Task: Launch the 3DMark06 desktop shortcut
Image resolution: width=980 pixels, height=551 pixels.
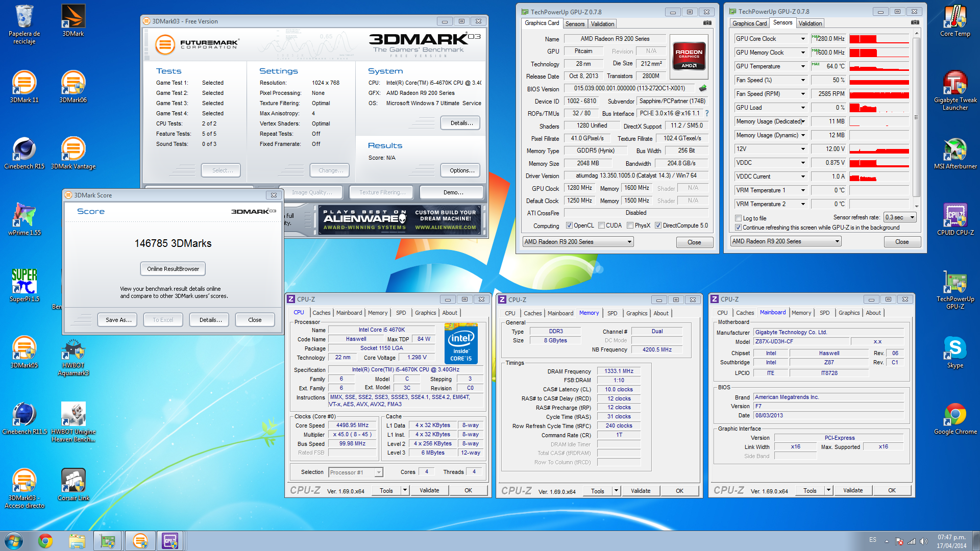Action: click(x=73, y=87)
